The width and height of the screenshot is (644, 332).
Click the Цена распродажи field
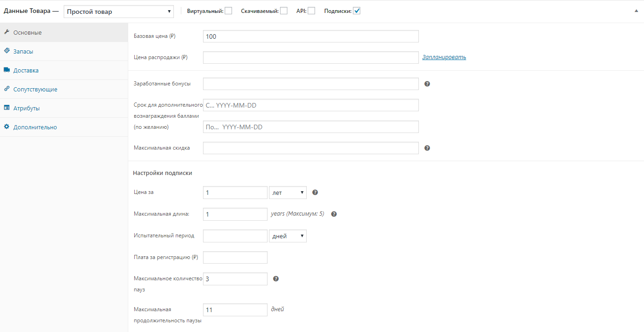tap(311, 57)
